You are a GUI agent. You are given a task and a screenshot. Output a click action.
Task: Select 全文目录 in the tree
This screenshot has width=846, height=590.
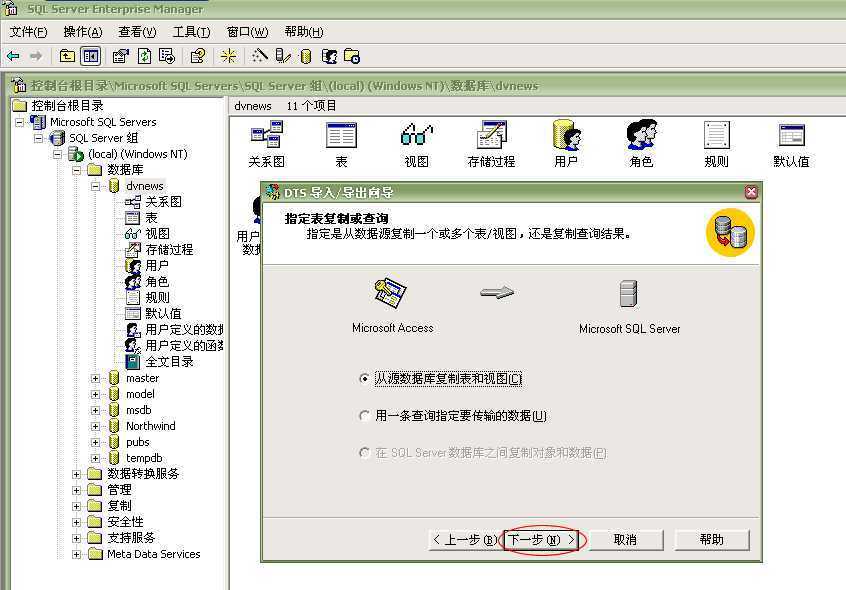click(x=169, y=362)
